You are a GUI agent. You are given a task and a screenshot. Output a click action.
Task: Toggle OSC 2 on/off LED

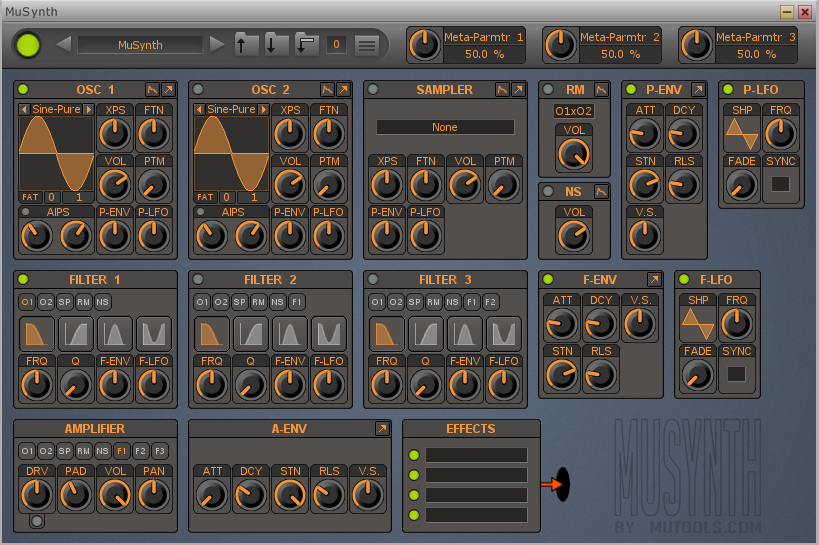[x=198, y=89]
